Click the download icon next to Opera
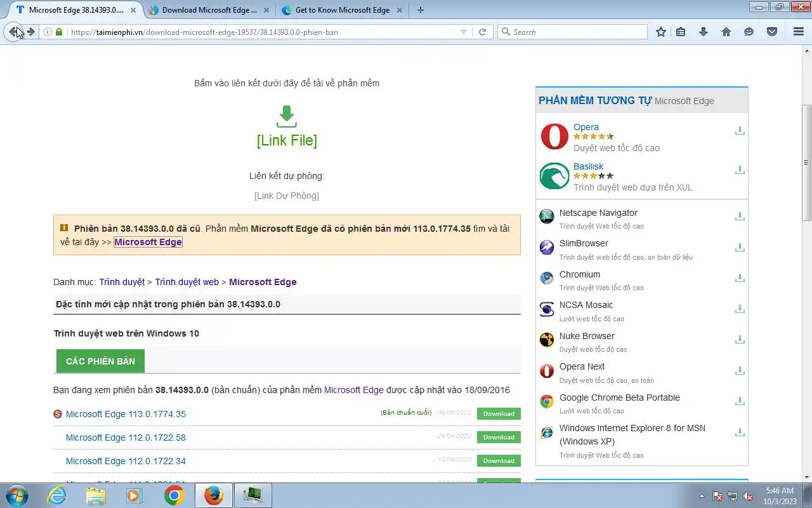The image size is (812, 508). (740, 131)
